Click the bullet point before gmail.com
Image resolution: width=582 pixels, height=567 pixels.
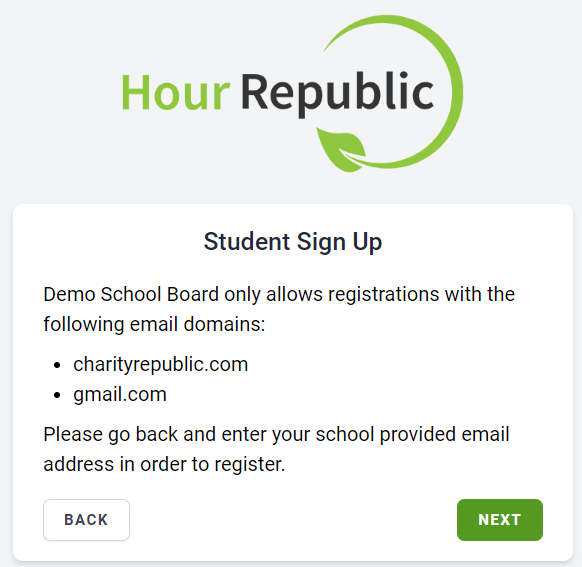tap(57, 395)
